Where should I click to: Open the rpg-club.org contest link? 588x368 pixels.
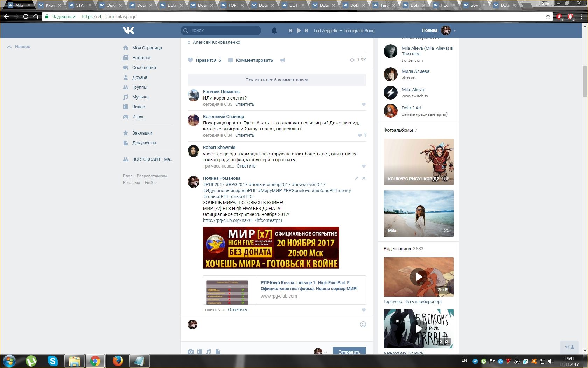tap(242, 220)
